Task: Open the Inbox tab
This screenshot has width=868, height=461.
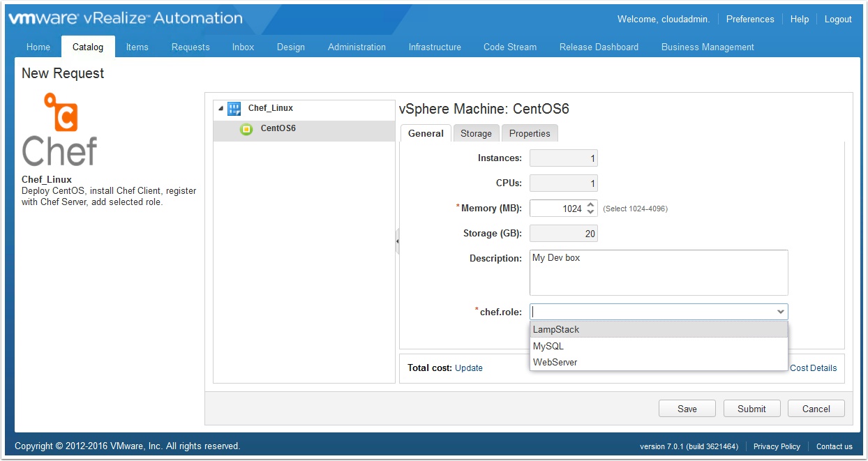Action: pos(243,47)
